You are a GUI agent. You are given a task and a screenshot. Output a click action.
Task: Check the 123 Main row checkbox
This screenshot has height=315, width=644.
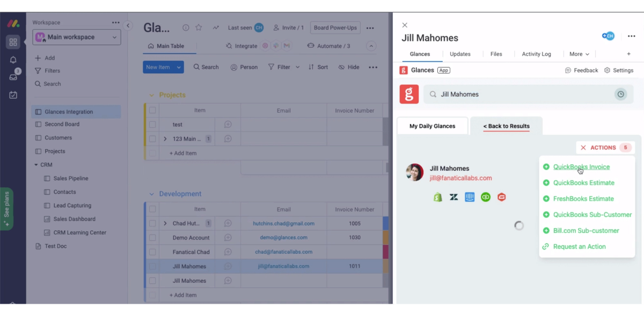(152, 139)
